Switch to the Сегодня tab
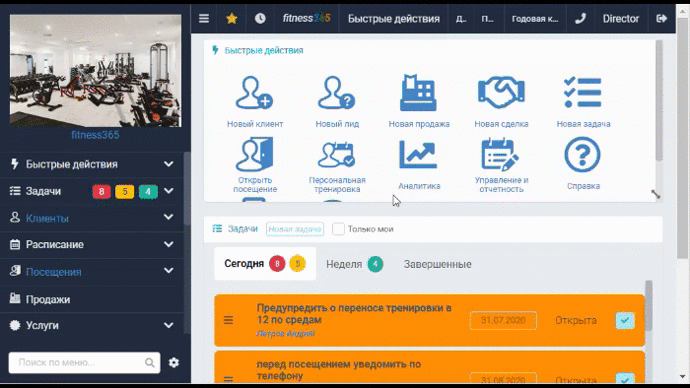 click(265, 264)
